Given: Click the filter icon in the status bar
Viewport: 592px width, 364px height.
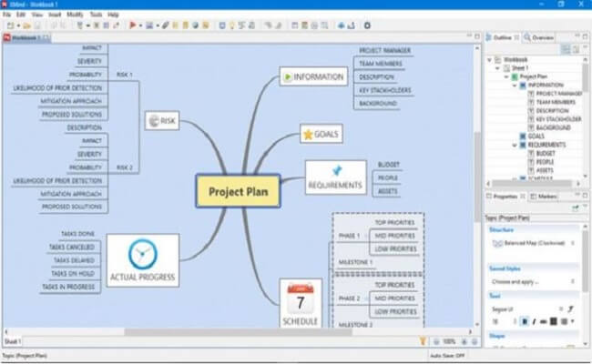Looking at the screenshot, I should click(x=424, y=340).
